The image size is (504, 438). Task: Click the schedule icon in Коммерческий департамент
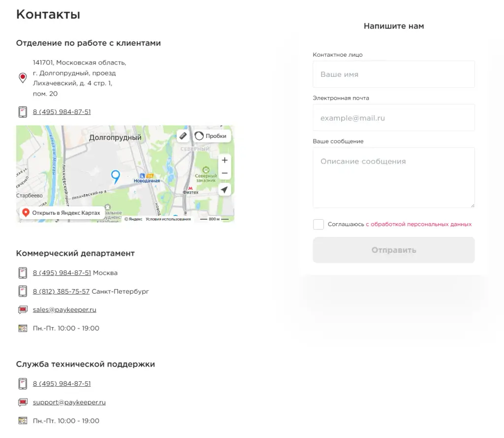(x=23, y=328)
